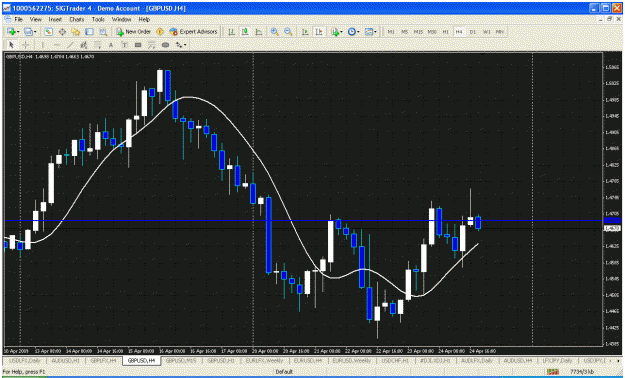The image size is (625, 378).
Task: Open the Window menu
Action: pyautogui.click(x=121, y=19)
